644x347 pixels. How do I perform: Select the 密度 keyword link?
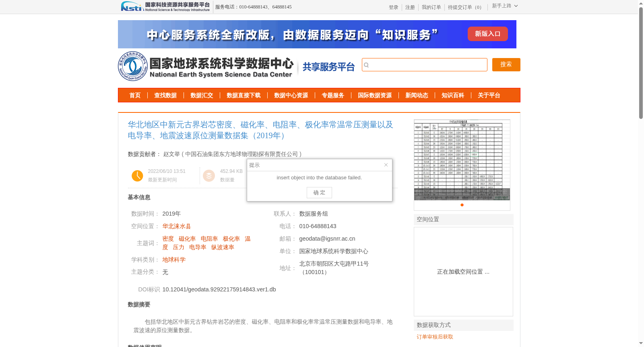click(168, 239)
